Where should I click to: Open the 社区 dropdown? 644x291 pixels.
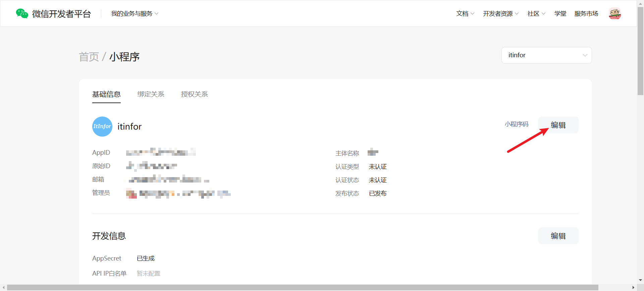[536, 13]
